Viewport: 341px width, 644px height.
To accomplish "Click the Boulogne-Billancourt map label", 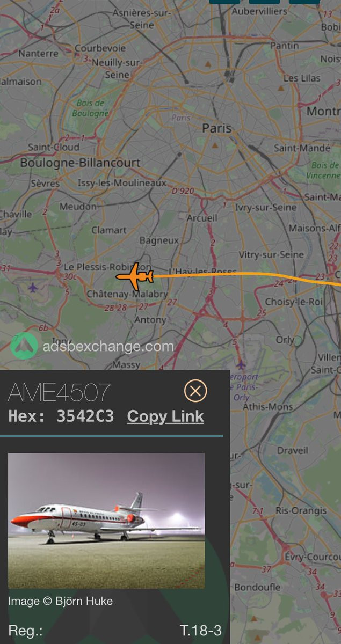I will 80,163.
